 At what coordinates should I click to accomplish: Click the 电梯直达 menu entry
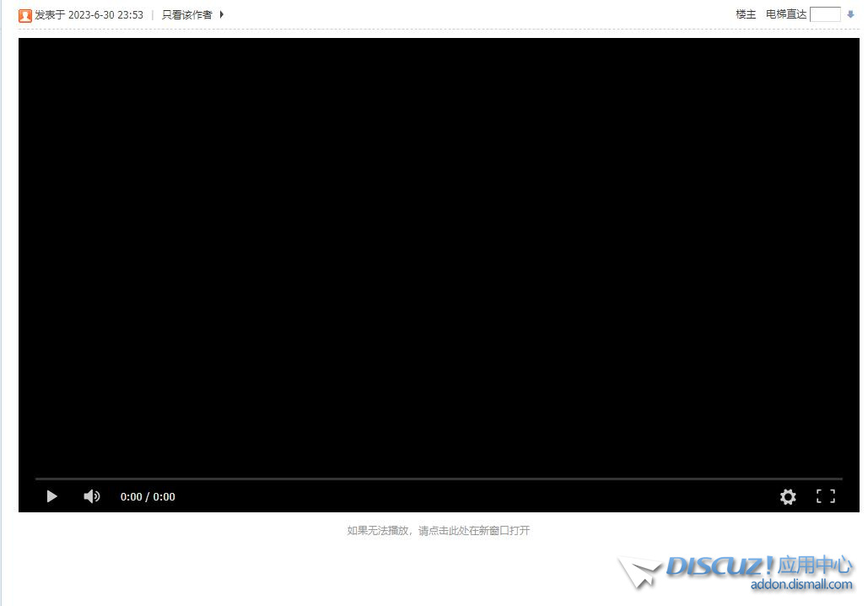(785, 14)
